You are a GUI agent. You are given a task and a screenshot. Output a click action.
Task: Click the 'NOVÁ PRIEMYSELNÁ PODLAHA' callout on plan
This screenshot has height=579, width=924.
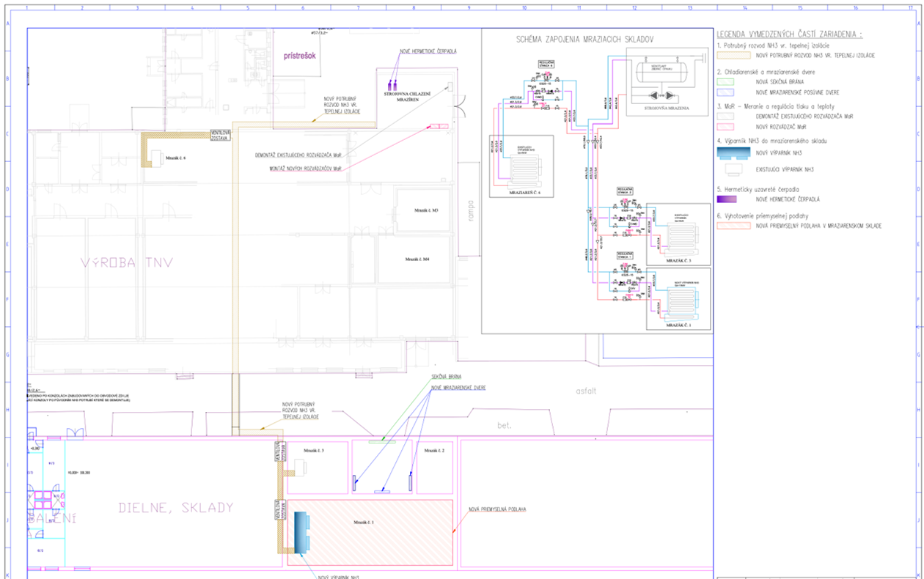[x=498, y=509]
